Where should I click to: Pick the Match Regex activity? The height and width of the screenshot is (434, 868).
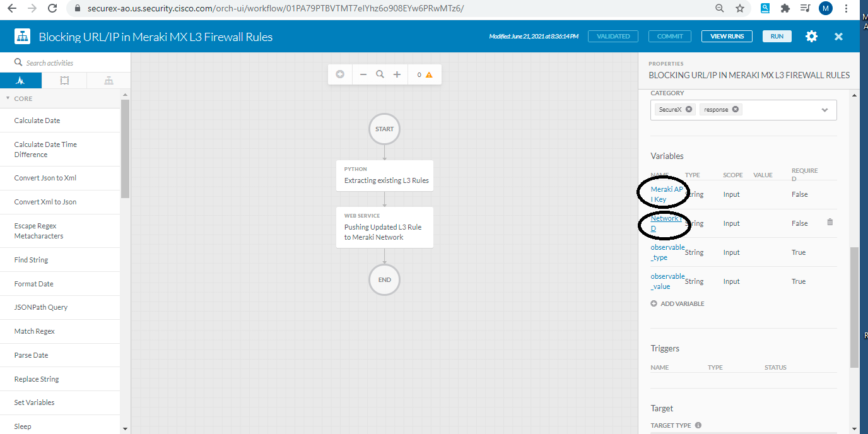tap(60, 331)
